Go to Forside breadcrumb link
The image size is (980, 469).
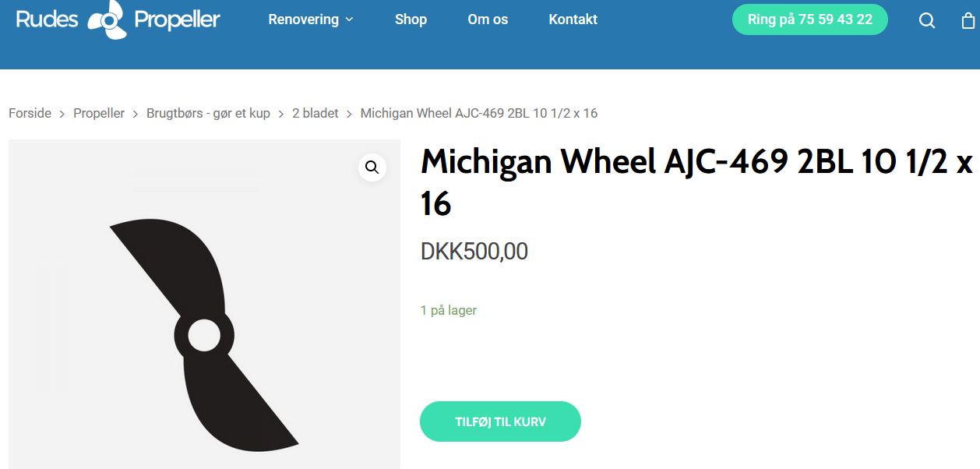pyautogui.click(x=30, y=113)
